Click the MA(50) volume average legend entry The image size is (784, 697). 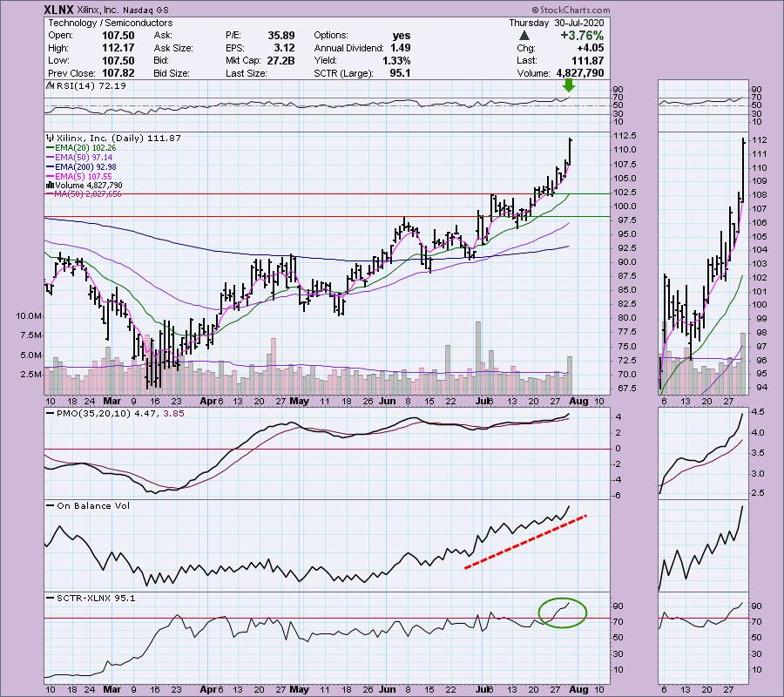88,194
